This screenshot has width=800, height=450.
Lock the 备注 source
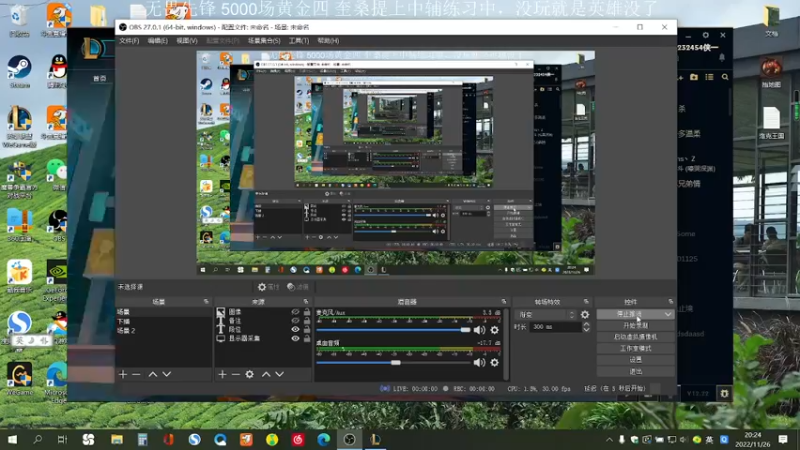(307, 321)
